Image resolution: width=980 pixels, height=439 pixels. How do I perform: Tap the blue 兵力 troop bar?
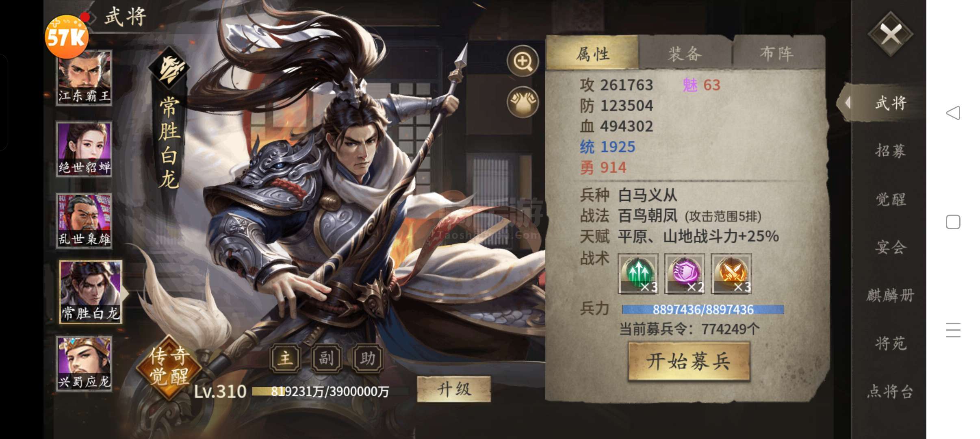pos(703,309)
